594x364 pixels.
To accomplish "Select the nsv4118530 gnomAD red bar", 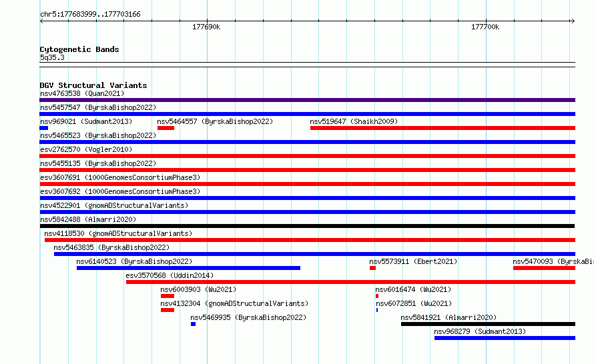I will pyautogui.click(x=310, y=240).
